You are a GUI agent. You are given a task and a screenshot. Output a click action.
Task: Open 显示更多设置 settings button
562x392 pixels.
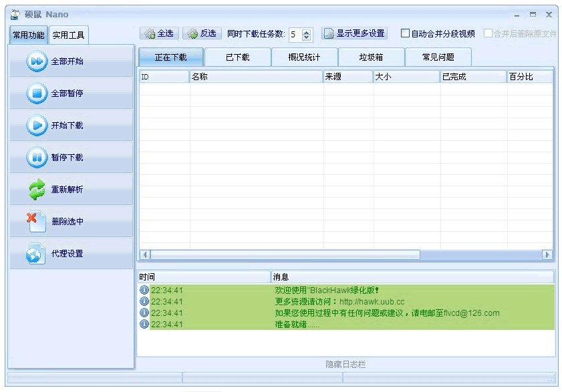click(354, 33)
